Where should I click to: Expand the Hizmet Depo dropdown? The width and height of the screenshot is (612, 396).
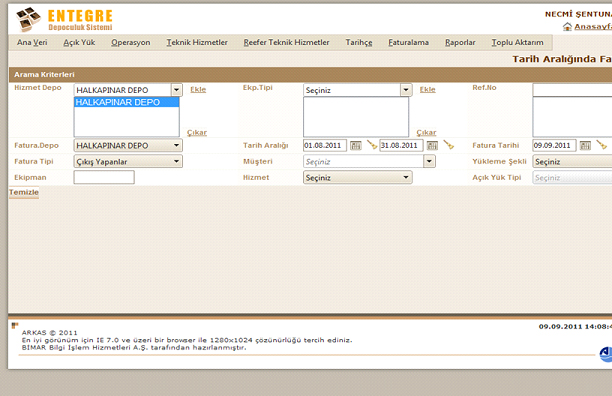click(176, 90)
